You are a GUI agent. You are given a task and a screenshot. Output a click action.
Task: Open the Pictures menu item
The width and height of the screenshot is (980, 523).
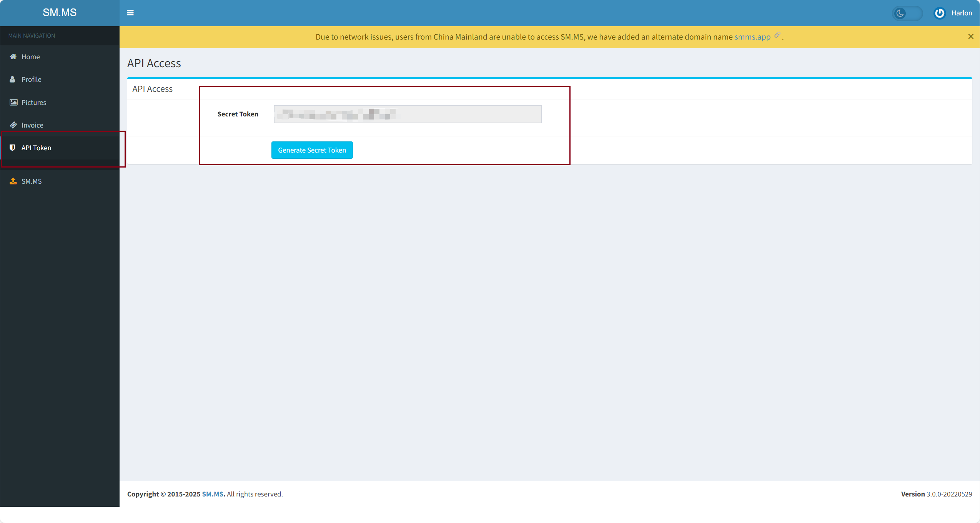click(34, 102)
